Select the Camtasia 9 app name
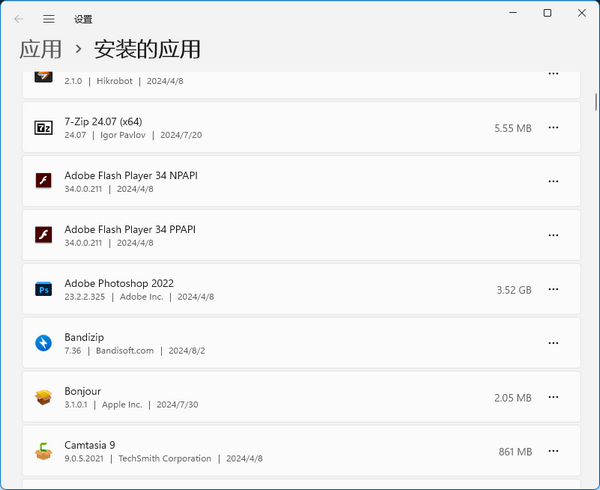 90,445
